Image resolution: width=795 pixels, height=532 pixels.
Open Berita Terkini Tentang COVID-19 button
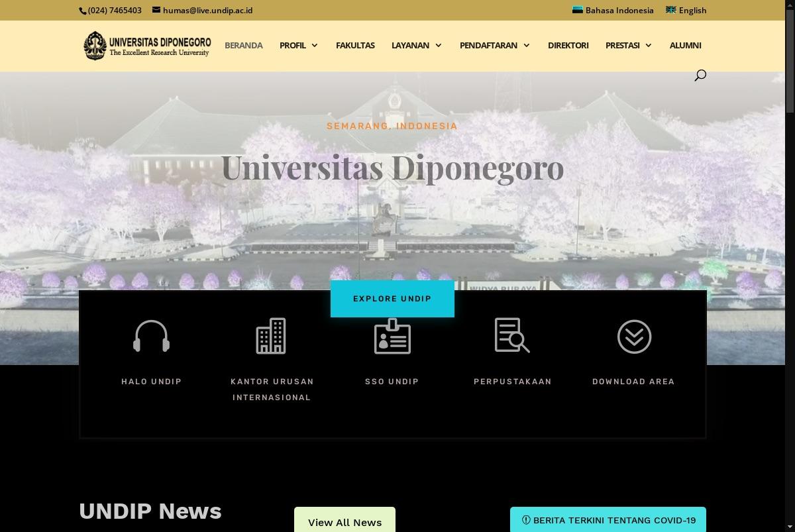608,520
